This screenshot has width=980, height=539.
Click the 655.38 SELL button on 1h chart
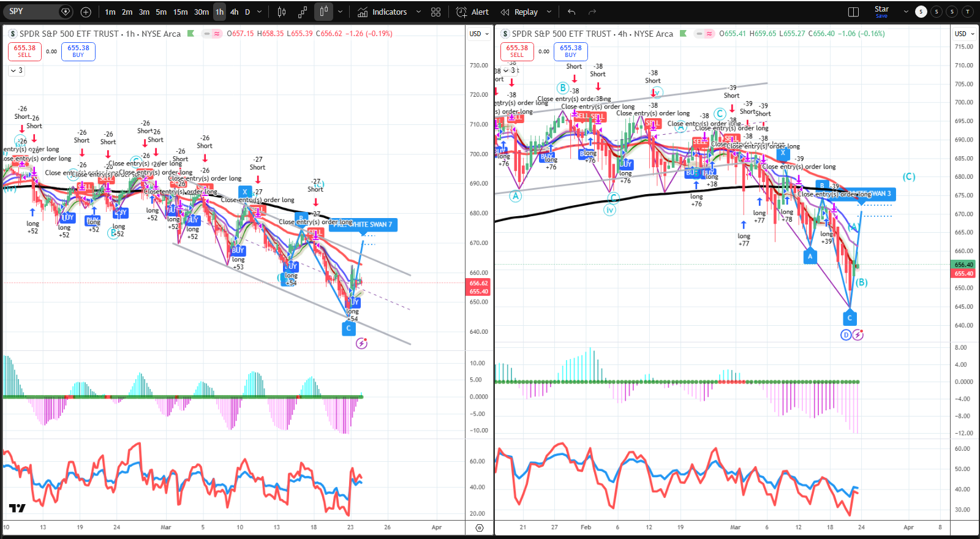point(24,51)
